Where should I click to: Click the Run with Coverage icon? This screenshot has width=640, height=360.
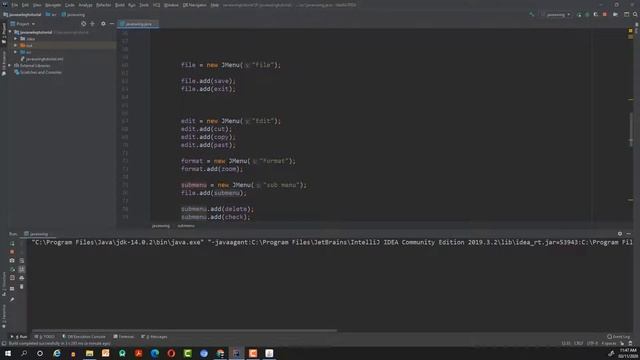[596, 15]
